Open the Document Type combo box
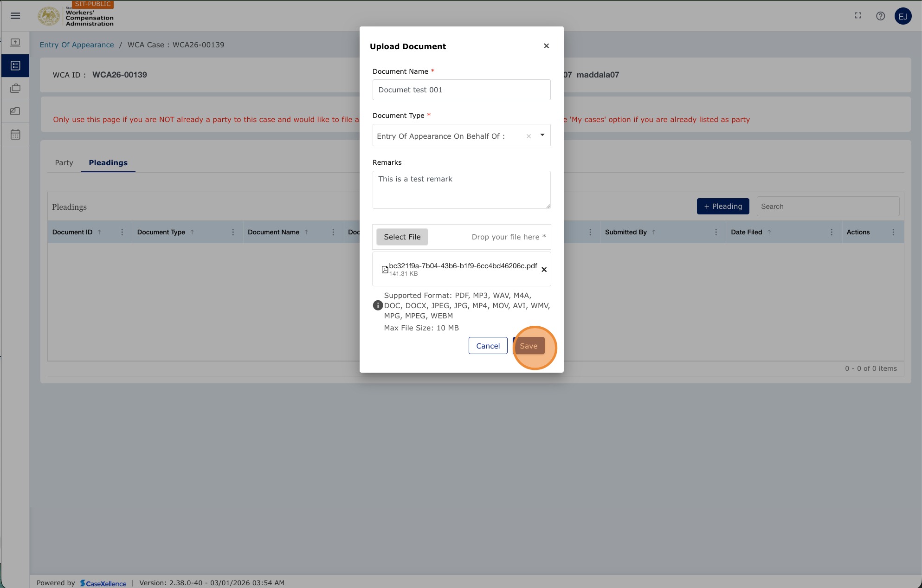 pos(461,135)
